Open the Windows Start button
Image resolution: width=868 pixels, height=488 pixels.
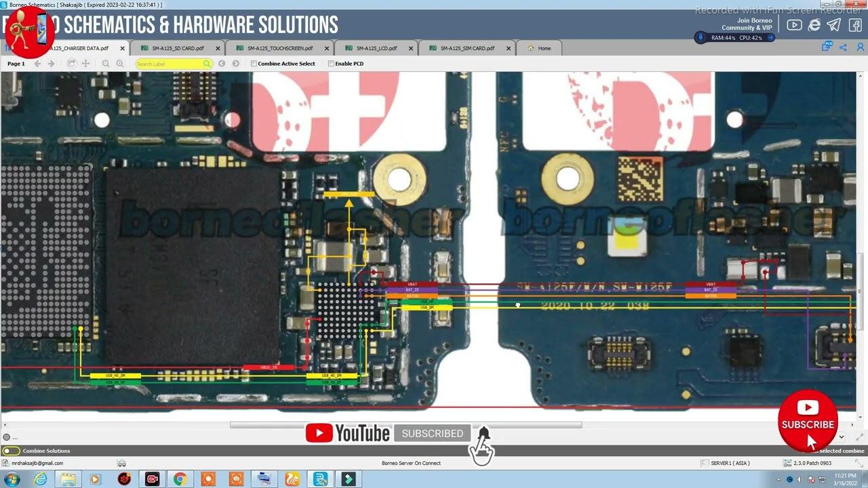pyautogui.click(x=12, y=479)
